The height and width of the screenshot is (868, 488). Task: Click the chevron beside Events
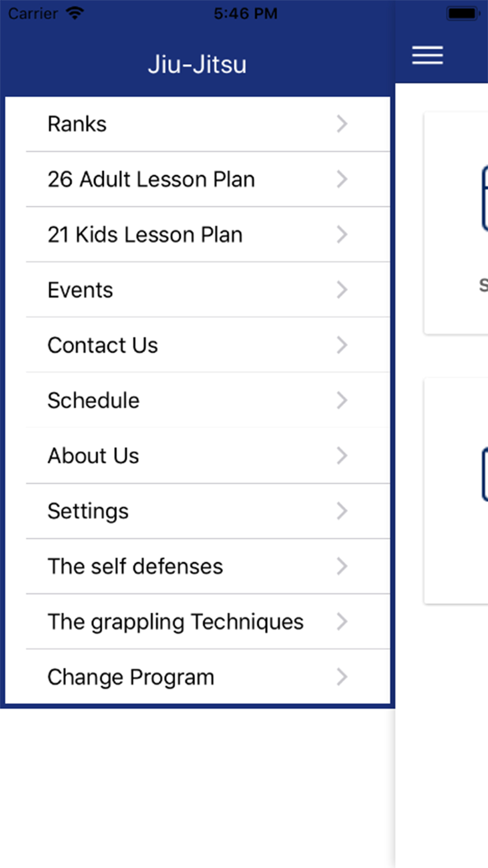point(342,290)
